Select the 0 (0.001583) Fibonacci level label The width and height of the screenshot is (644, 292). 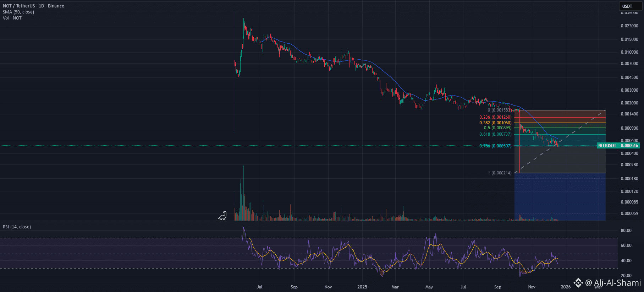[x=500, y=110]
